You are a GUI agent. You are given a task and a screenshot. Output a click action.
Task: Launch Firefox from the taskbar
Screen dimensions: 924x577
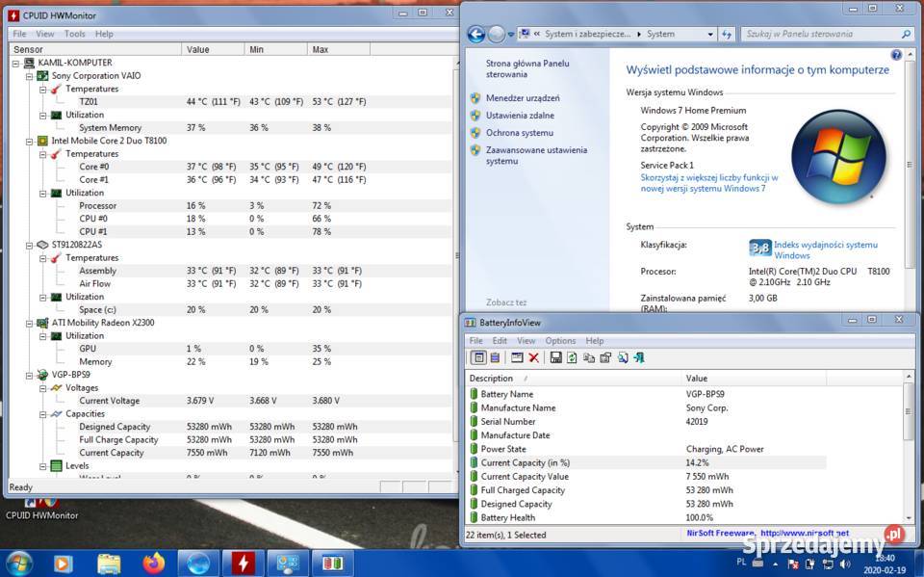(x=154, y=564)
